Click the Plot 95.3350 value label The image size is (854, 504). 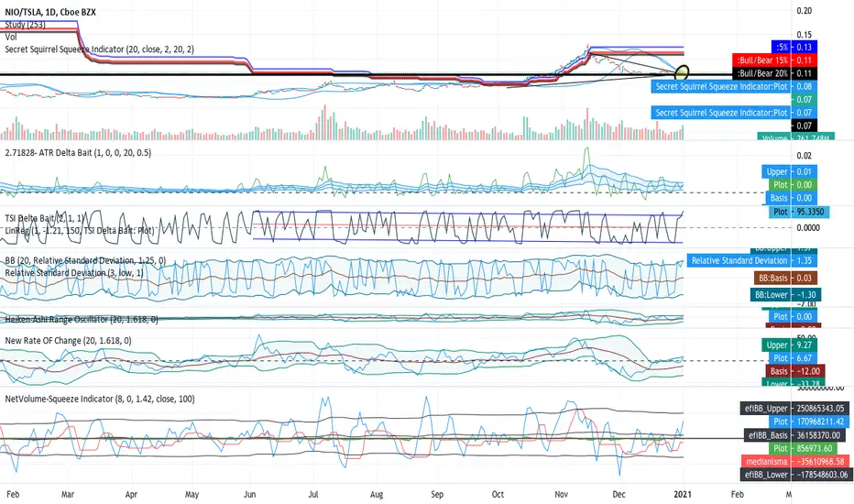pyautogui.click(x=799, y=212)
